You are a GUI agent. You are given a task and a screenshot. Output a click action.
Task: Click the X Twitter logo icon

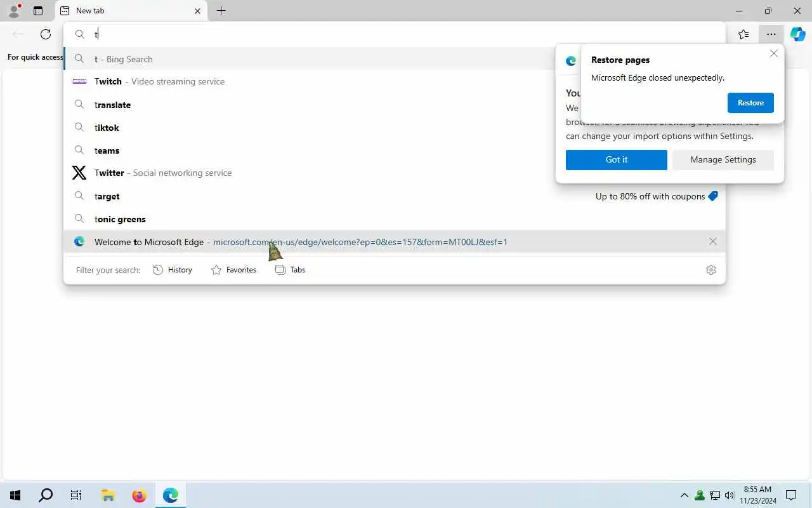(79, 173)
